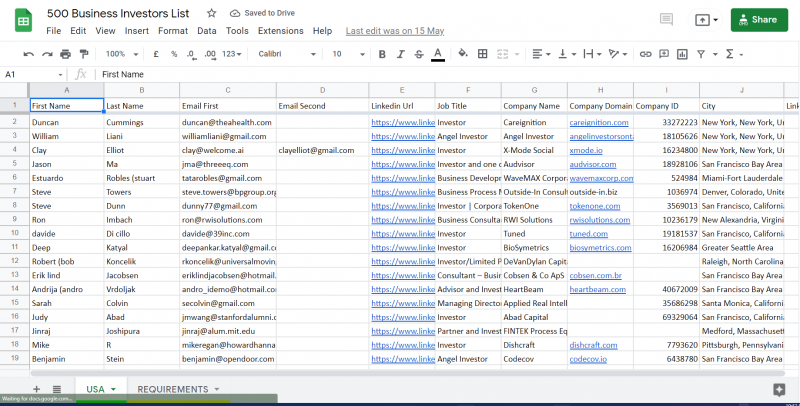Screen dimensions: 800x406
Task: Open the Format menu
Action: [x=173, y=31]
